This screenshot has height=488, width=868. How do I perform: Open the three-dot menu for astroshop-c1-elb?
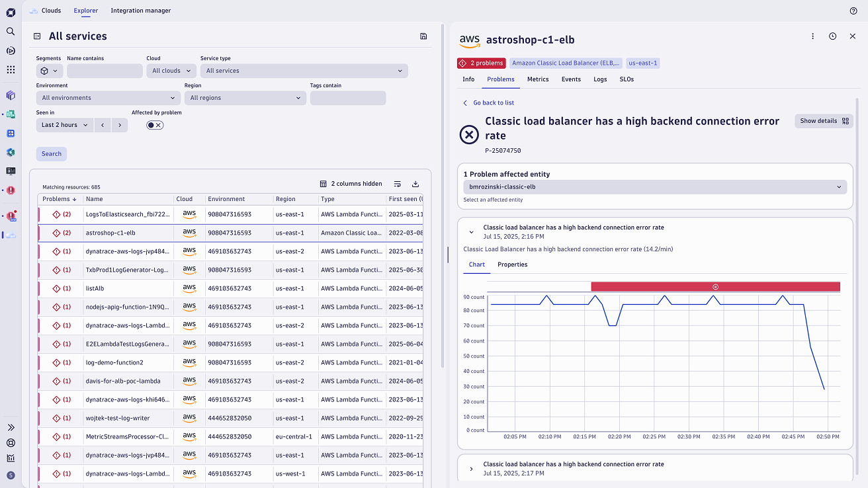click(812, 36)
